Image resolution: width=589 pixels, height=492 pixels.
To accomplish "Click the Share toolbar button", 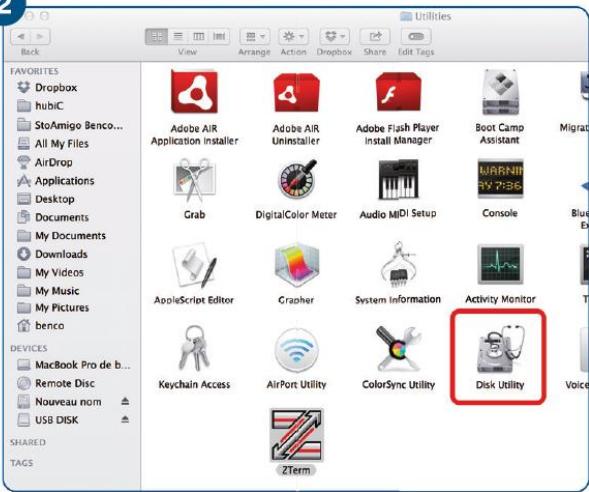I will (375, 37).
